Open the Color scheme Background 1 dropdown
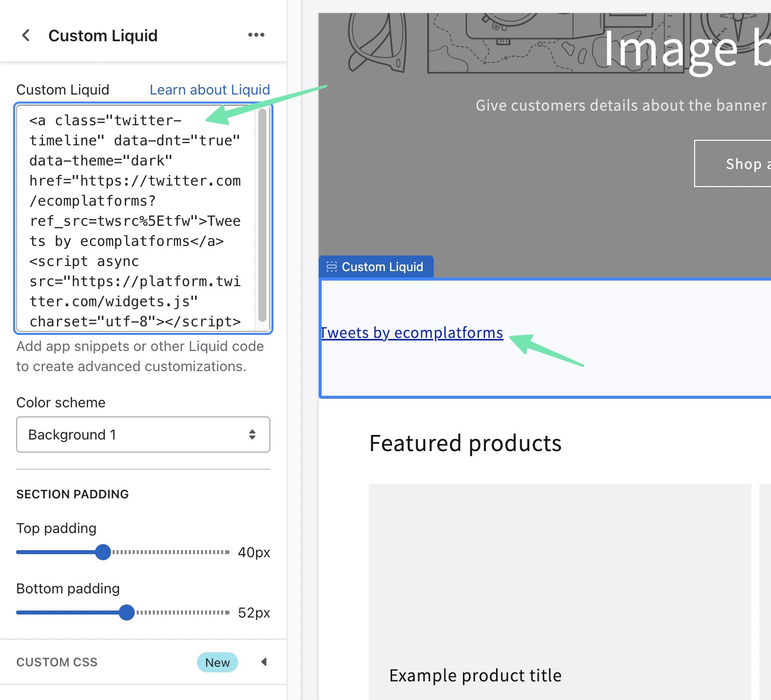This screenshot has width=771, height=700. [143, 434]
